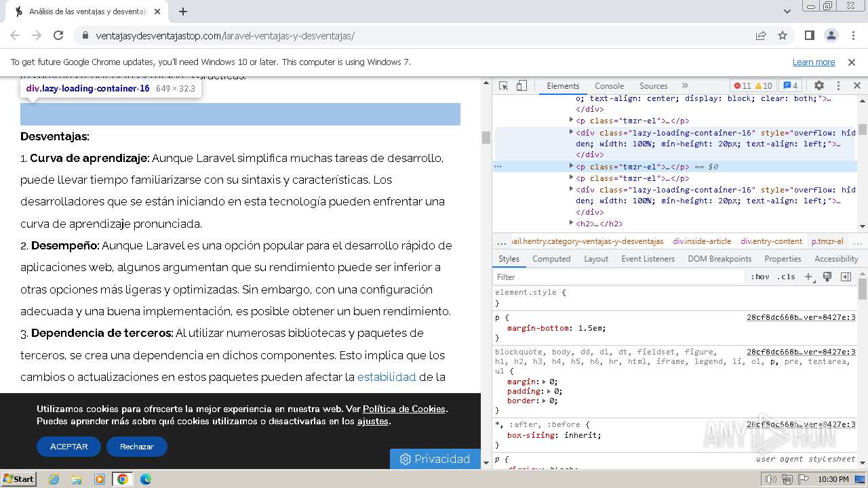This screenshot has height=488, width=868.
Task: Focus the Styles Filter input
Action: click(618, 277)
